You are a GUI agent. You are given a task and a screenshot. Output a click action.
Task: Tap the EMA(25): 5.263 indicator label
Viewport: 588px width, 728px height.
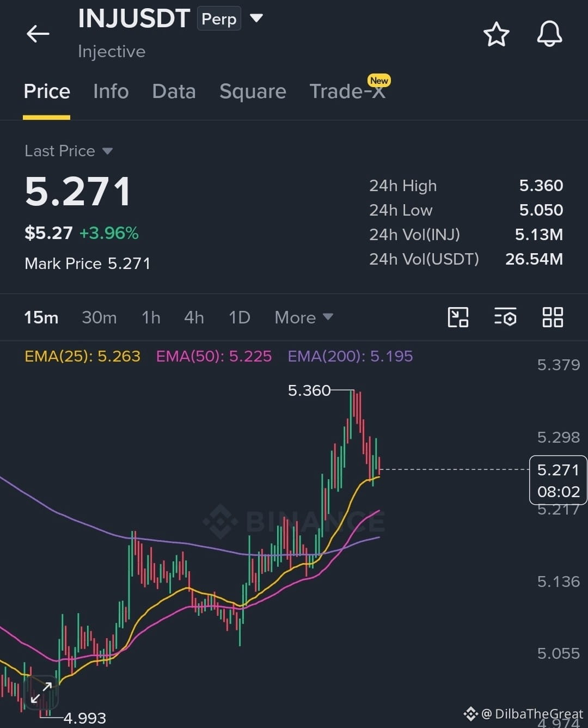pos(82,356)
